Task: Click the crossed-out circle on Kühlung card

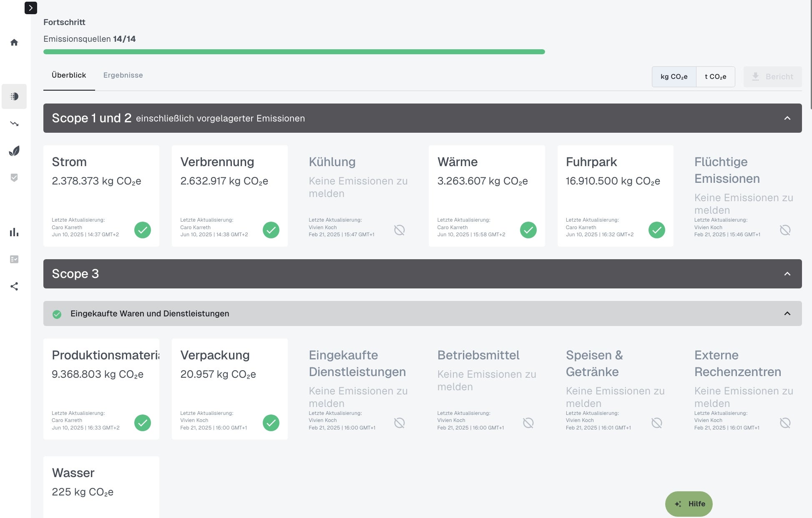Action: tap(399, 230)
